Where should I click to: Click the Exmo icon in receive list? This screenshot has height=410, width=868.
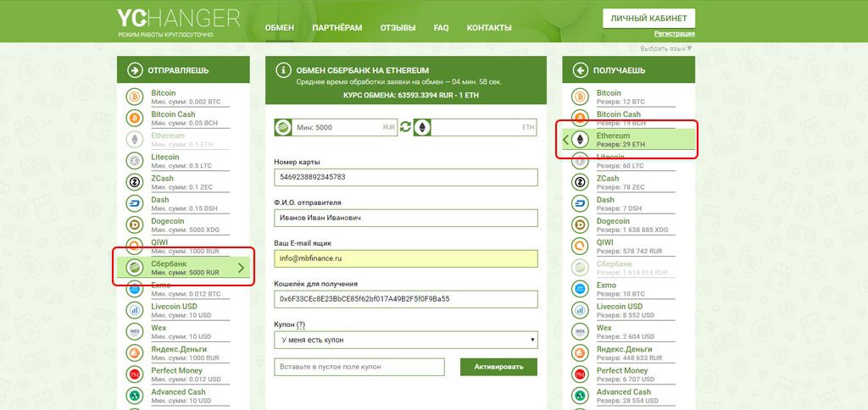[580, 289]
